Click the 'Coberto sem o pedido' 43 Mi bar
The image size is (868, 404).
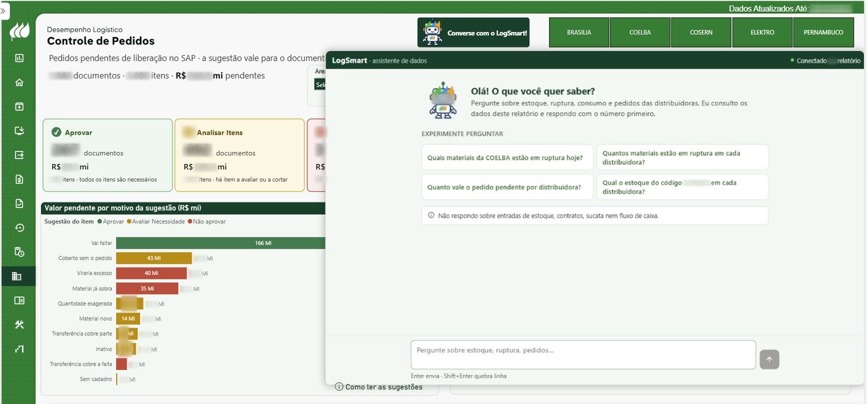(154, 258)
